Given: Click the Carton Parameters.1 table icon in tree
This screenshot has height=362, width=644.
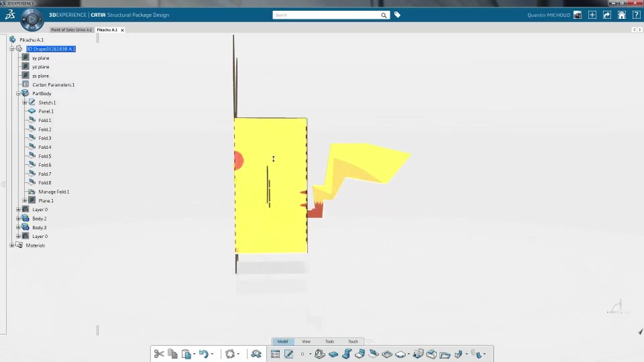Looking at the screenshot, I should tap(25, 84).
